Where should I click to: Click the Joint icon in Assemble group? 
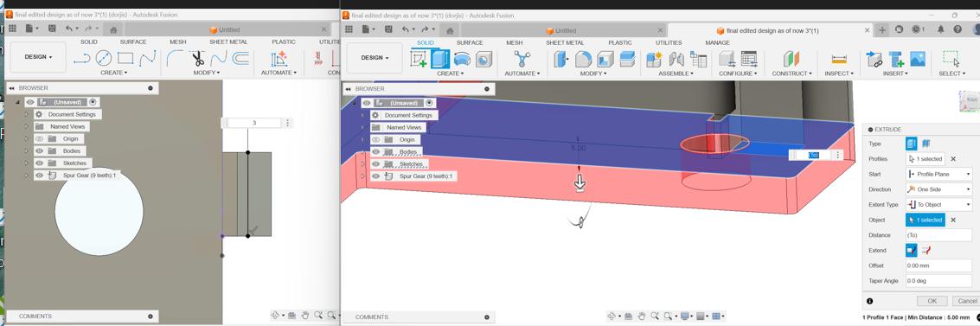(676, 59)
